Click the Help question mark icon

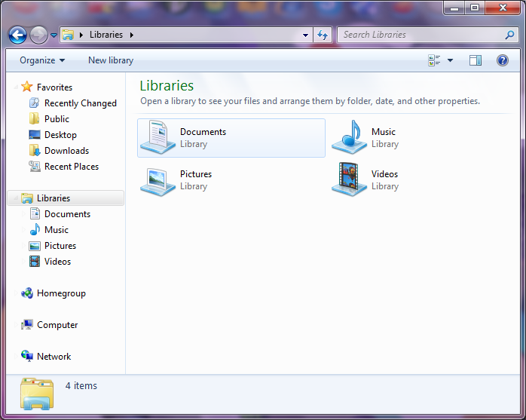tap(503, 60)
